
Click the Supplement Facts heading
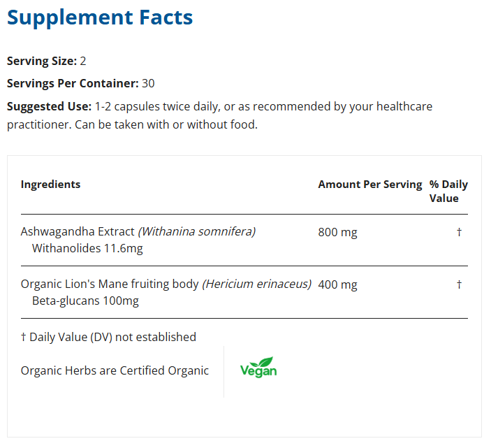(100, 17)
